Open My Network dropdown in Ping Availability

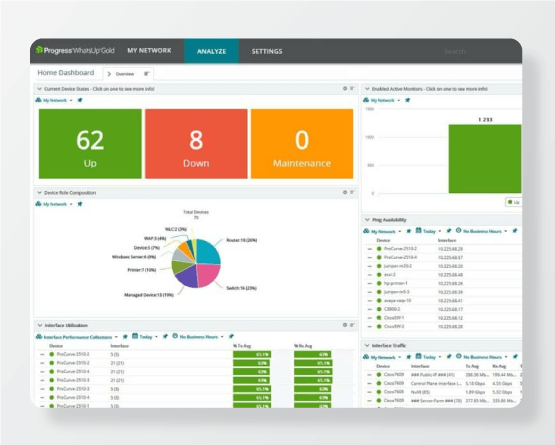[383, 232]
